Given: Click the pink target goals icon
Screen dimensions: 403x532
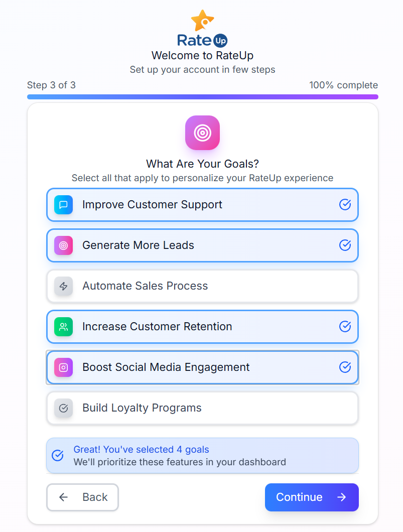Looking at the screenshot, I should 202,133.
